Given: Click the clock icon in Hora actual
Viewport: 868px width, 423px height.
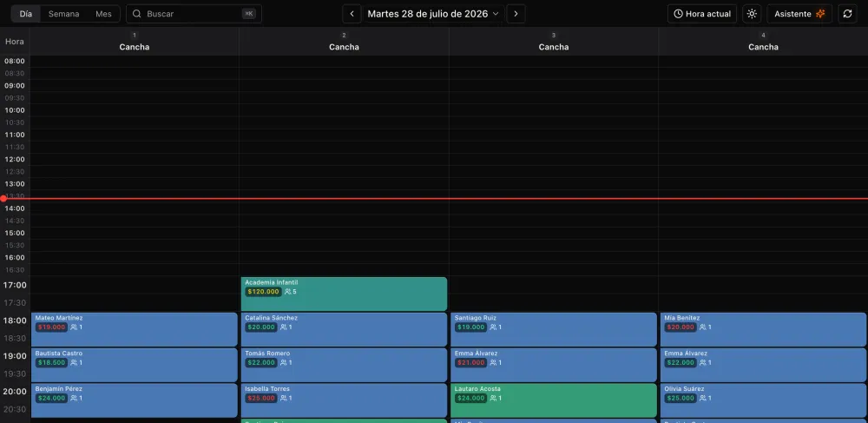Looking at the screenshot, I should click(x=678, y=14).
